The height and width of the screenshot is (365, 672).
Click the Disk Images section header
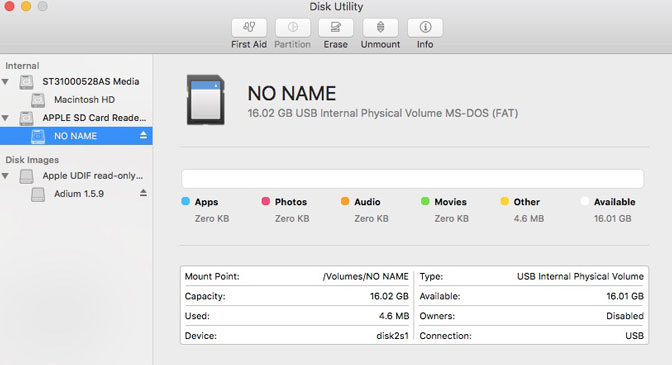(x=32, y=160)
